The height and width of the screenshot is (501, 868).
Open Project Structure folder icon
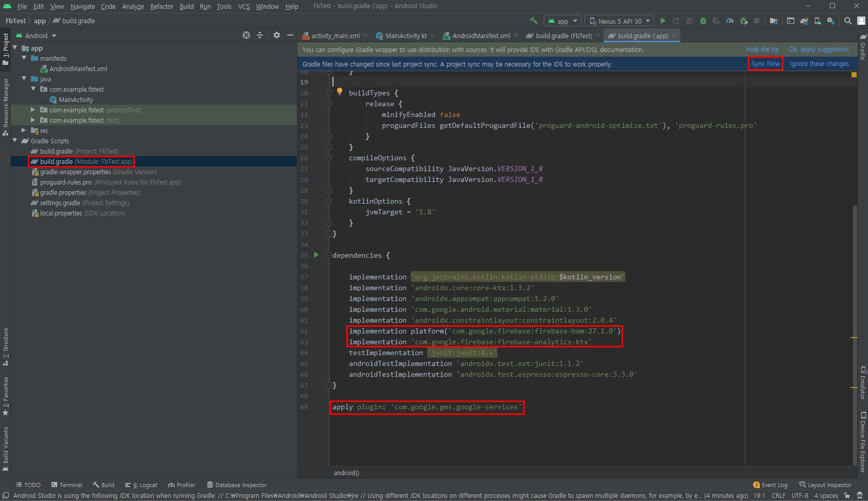coord(773,21)
